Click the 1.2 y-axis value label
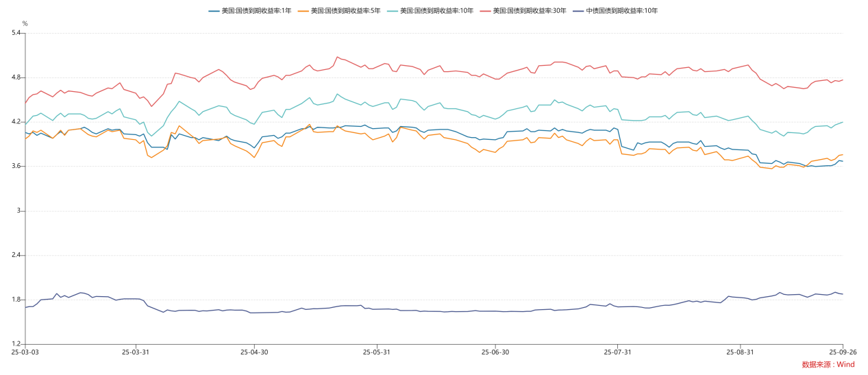 [16, 344]
